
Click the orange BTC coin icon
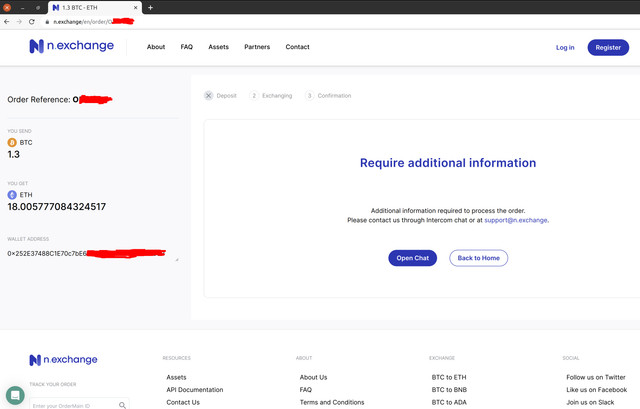(12, 142)
